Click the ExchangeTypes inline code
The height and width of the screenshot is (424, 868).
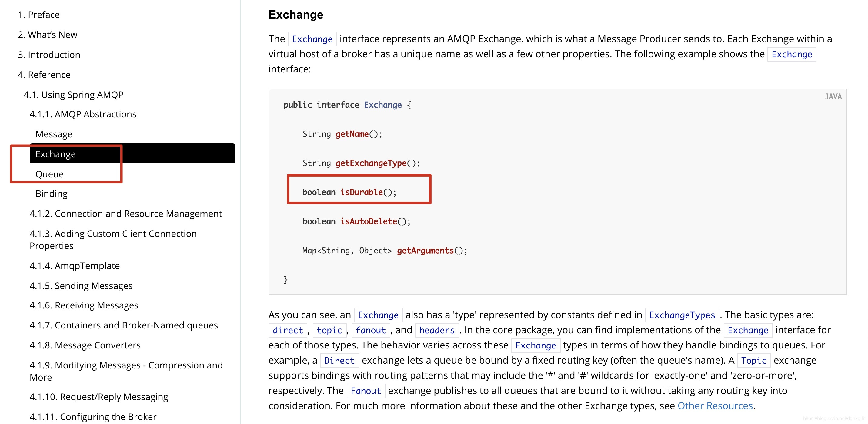682,315
